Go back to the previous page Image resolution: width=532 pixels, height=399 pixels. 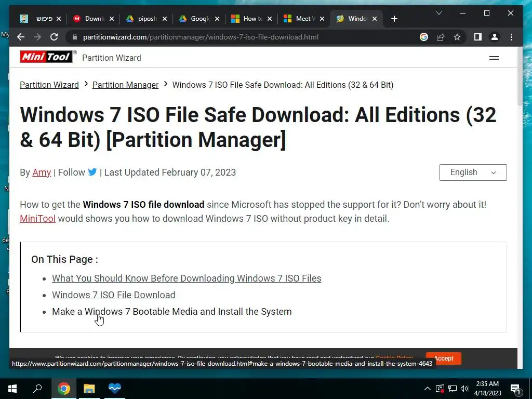[x=21, y=37]
